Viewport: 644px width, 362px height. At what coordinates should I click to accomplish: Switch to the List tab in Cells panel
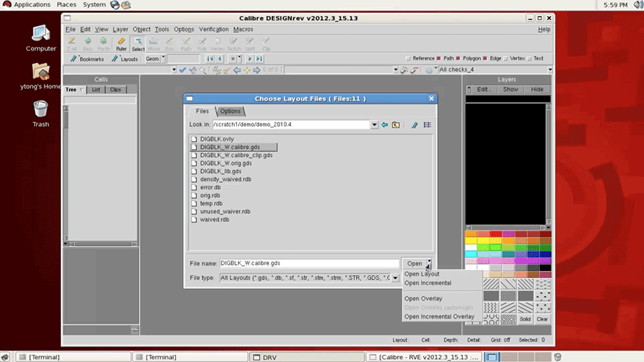96,89
